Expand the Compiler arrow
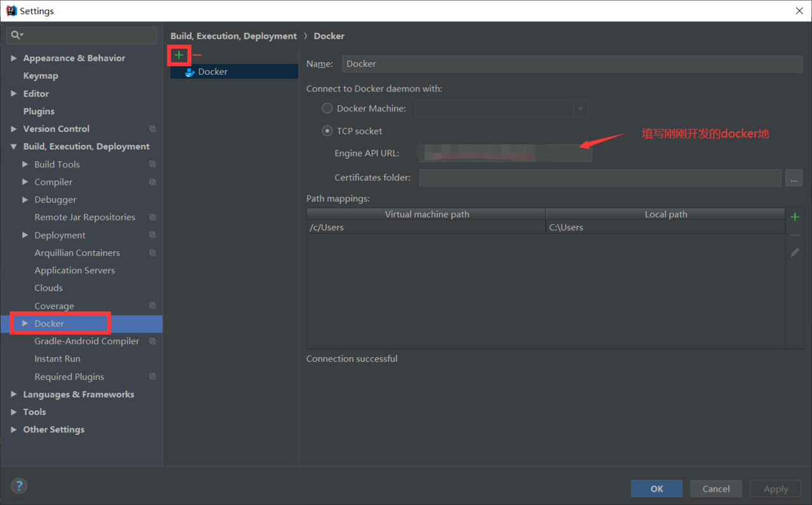812x505 pixels. pos(25,182)
